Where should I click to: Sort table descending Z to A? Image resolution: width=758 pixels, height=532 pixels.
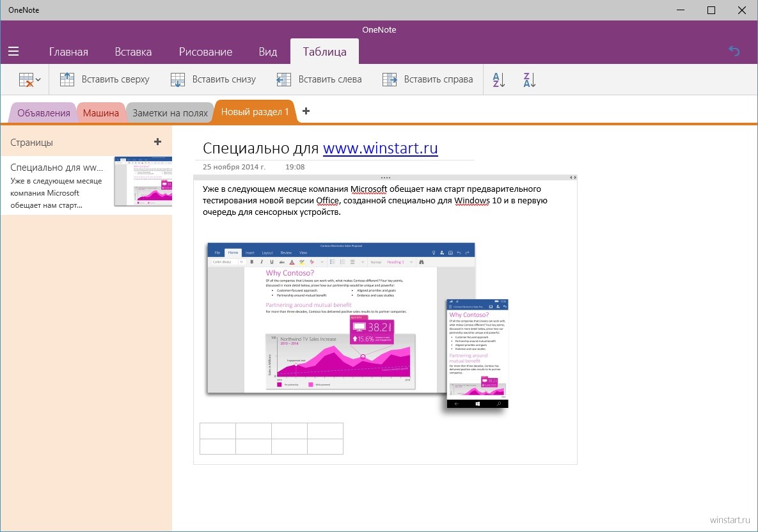530,80
